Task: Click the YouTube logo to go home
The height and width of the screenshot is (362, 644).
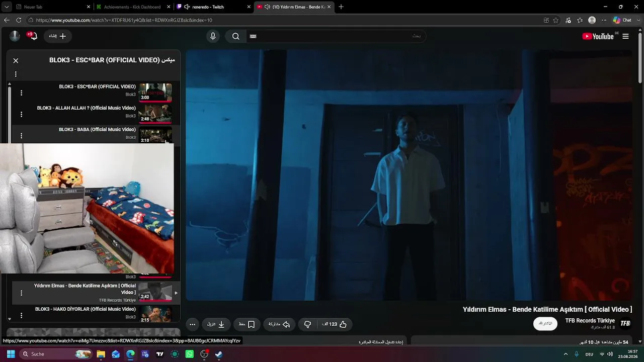Action: click(x=598, y=36)
